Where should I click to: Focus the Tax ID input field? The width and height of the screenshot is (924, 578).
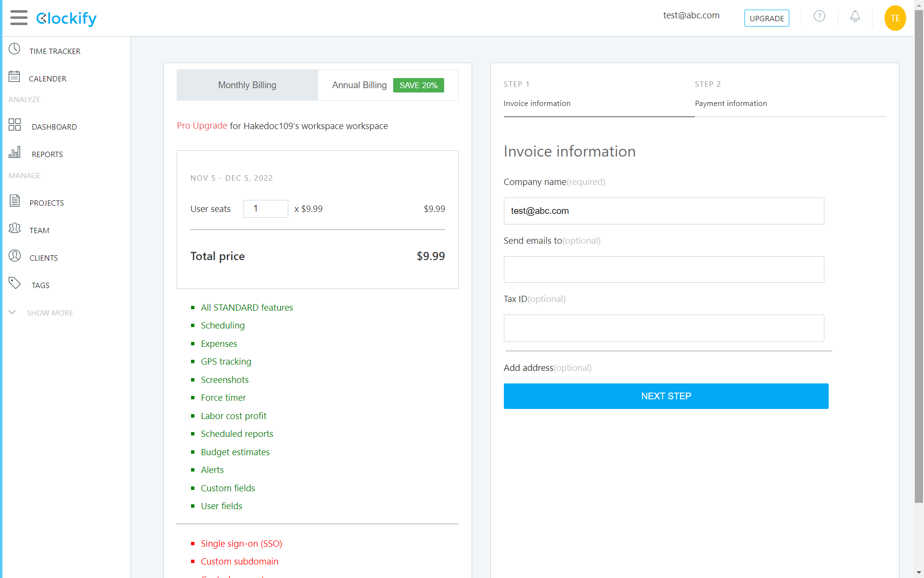point(663,328)
